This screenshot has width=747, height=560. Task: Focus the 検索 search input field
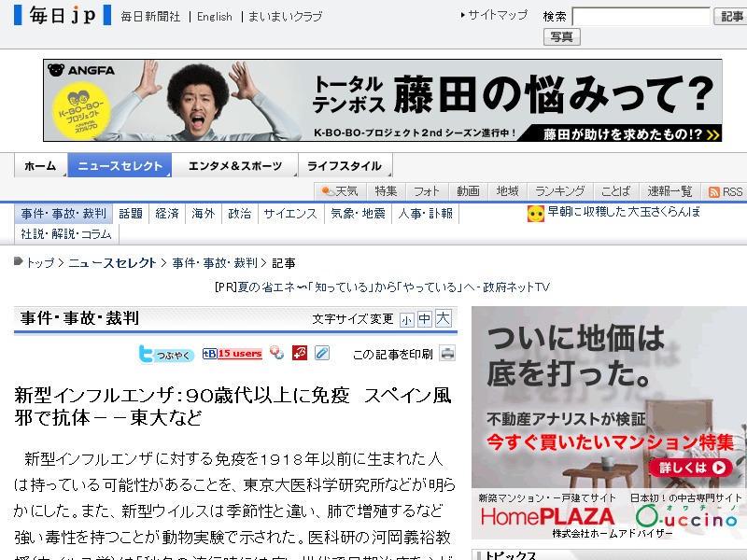pyautogui.click(x=641, y=17)
